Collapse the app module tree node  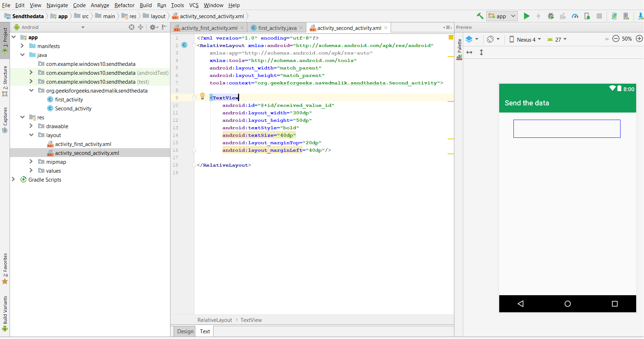(14, 37)
